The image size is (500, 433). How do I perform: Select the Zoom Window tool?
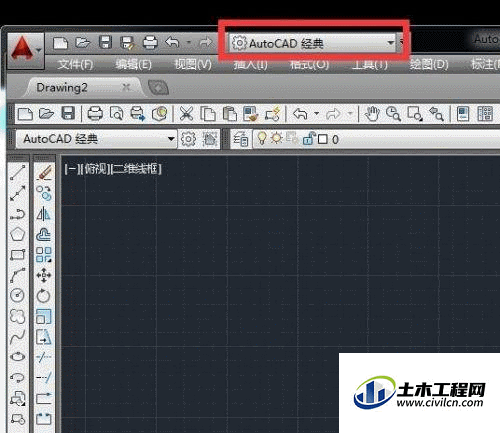point(415,113)
